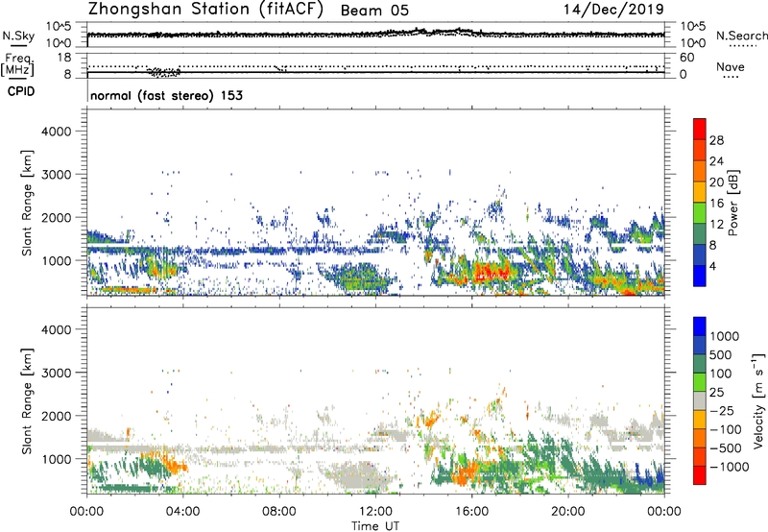Click the 'N.Sky' legend label
This screenshot has width=768, height=532.
pyautogui.click(x=18, y=36)
